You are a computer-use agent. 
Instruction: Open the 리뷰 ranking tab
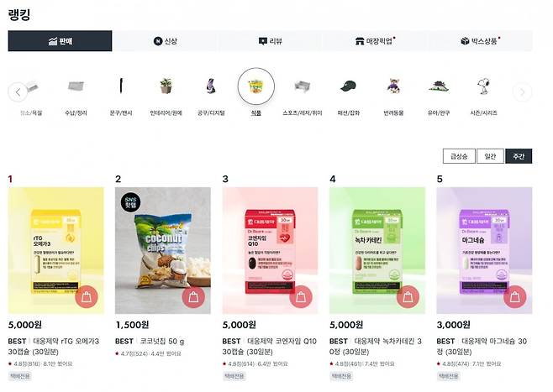(270, 41)
